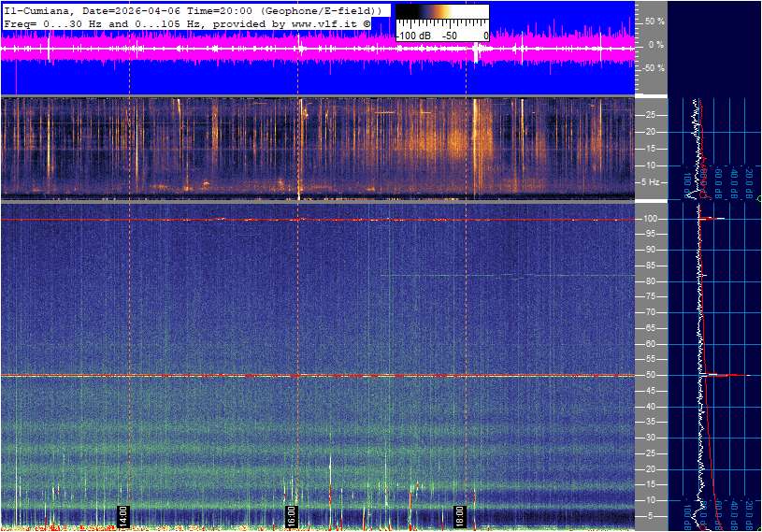Click the 0 % amplitude label
This screenshot has height=532, width=762.
click(x=656, y=45)
